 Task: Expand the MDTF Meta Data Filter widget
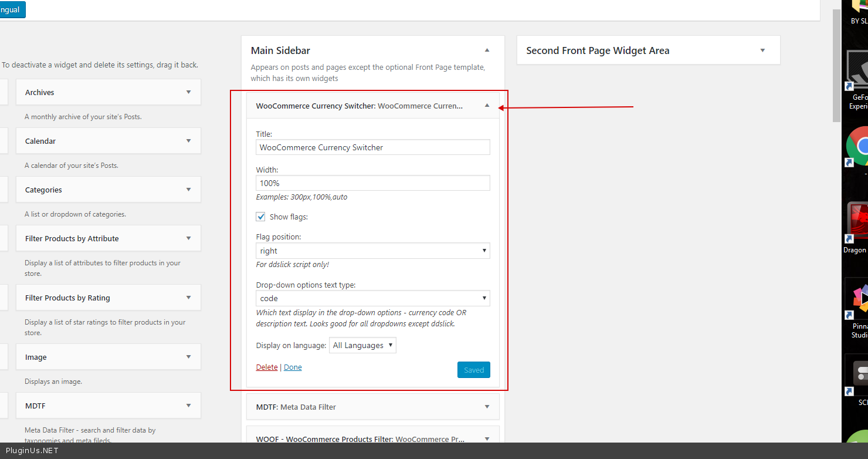[487, 407]
